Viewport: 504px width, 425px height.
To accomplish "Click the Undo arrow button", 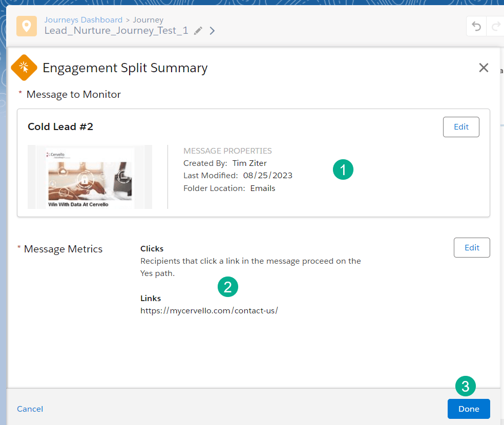I will pyautogui.click(x=476, y=26).
